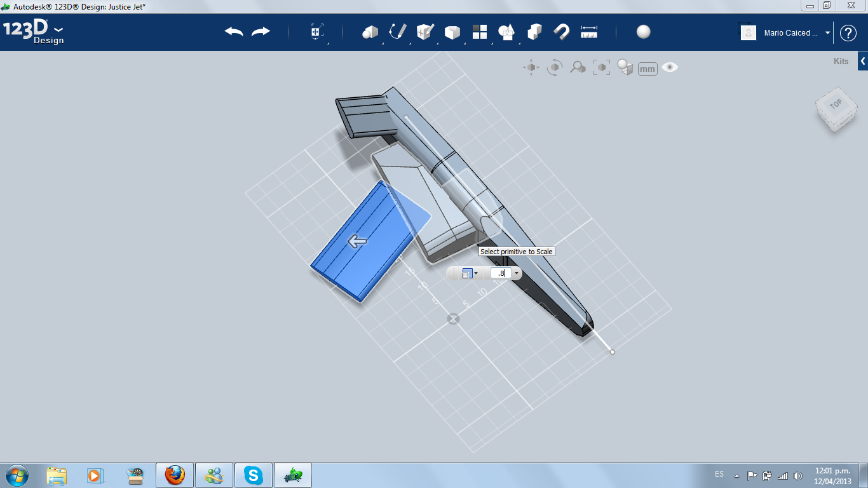Activate the Orbit navigation tool

coord(555,67)
